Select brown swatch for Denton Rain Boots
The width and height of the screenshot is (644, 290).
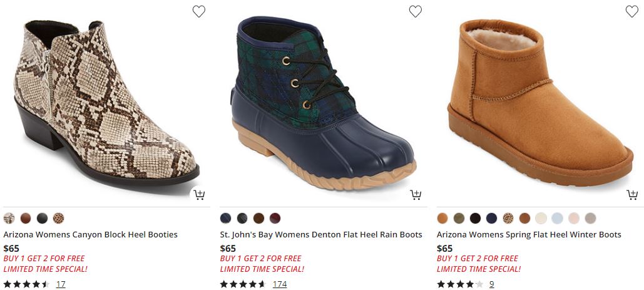259,218
